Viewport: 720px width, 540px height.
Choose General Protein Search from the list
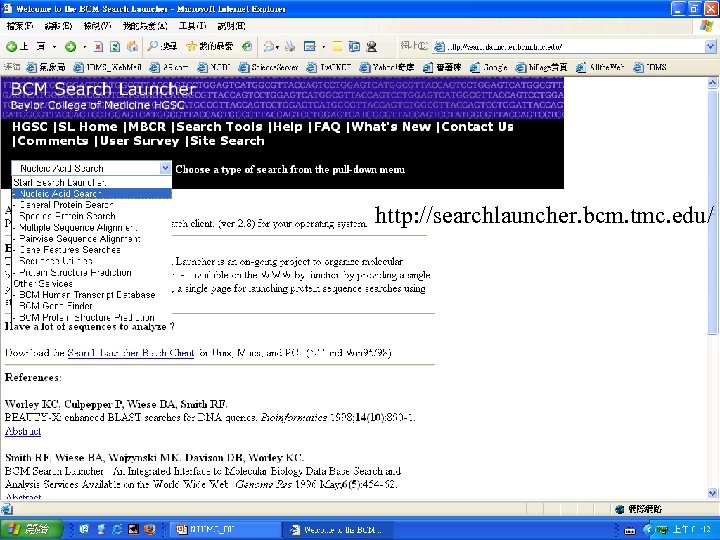92,205
